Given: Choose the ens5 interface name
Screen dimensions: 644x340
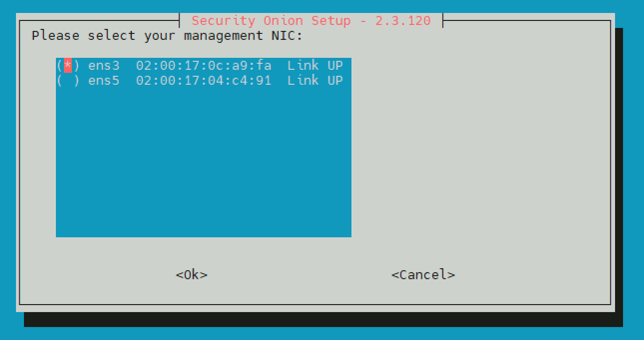Looking at the screenshot, I should pyautogui.click(x=104, y=80).
